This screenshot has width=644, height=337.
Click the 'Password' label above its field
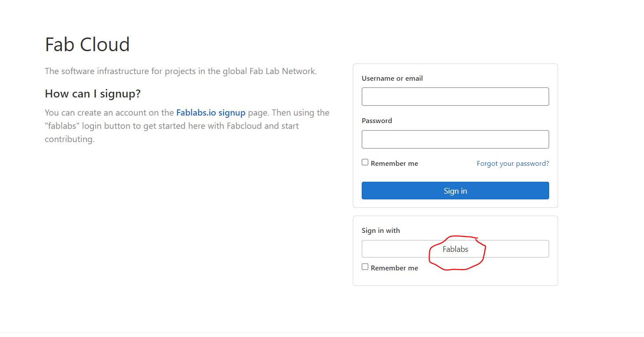pos(377,120)
